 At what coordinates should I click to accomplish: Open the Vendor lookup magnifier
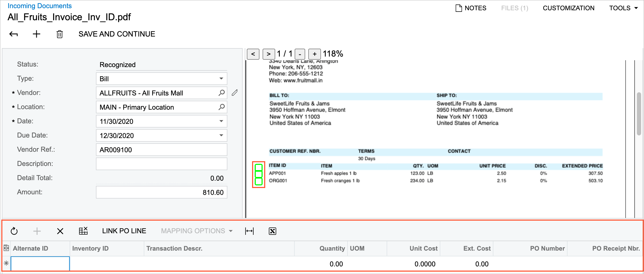[221, 93]
